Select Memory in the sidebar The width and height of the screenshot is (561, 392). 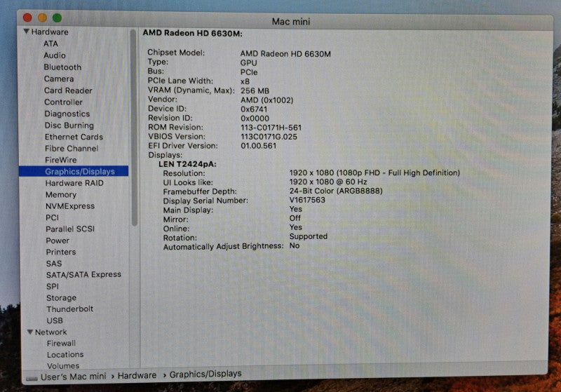click(61, 194)
